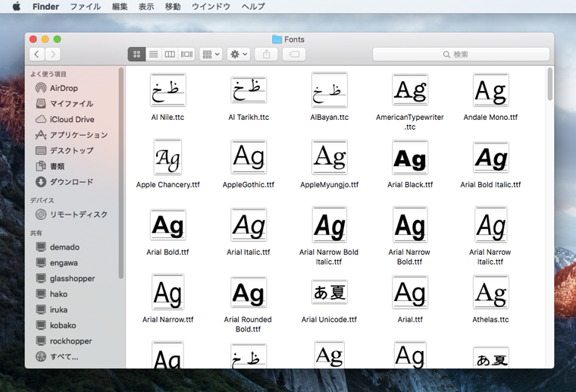
Task: Go forward with the right chevron
Action: click(53, 55)
